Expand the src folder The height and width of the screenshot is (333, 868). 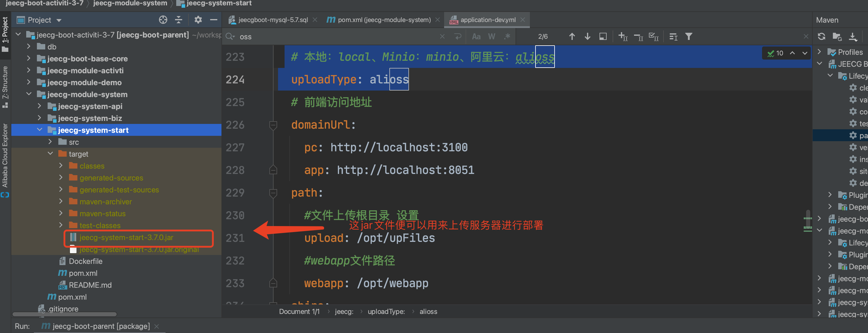50,142
